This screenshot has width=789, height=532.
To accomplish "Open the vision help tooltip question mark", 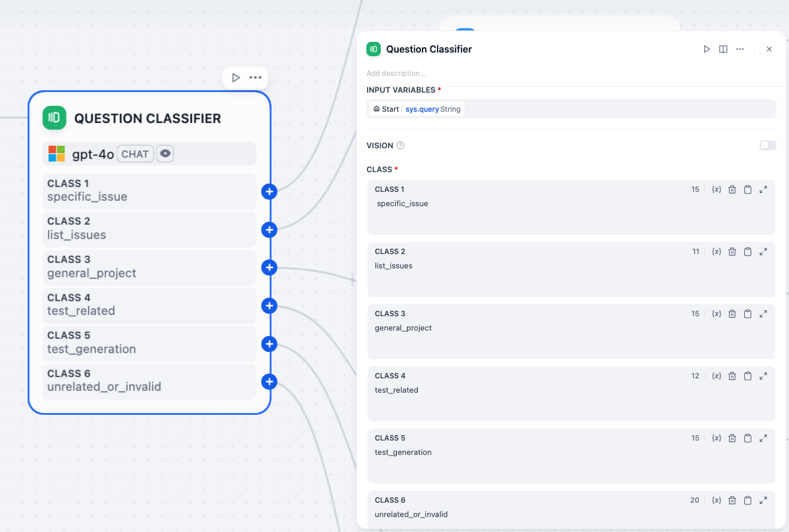I will tap(400, 145).
